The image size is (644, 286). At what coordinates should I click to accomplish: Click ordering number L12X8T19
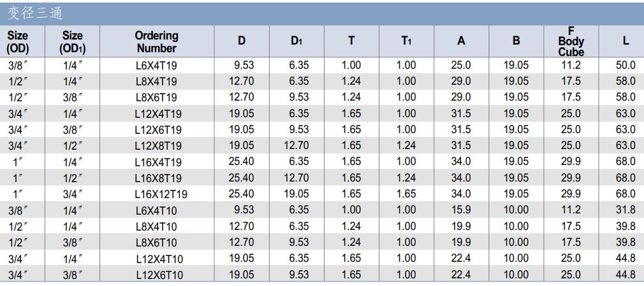[158, 146]
